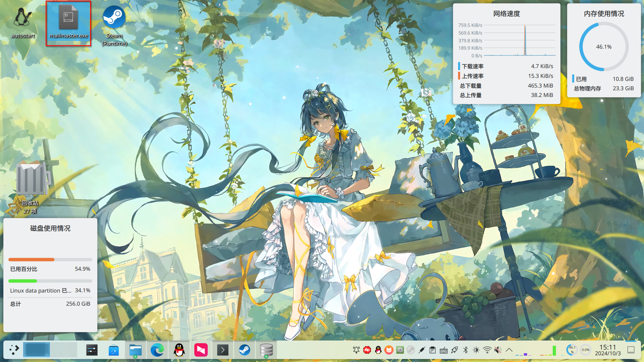Open the screen brightness tray icon
The image size is (644, 362).
tap(476, 350)
